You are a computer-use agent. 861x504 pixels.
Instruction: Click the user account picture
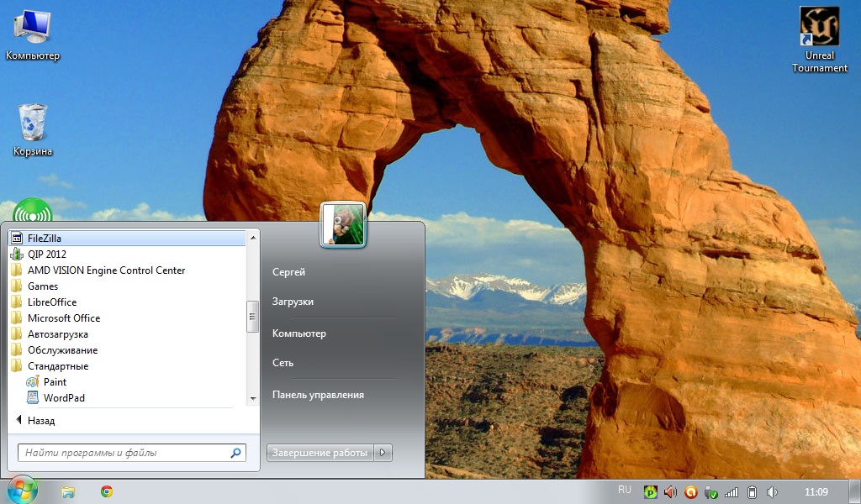(x=343, y=225)
